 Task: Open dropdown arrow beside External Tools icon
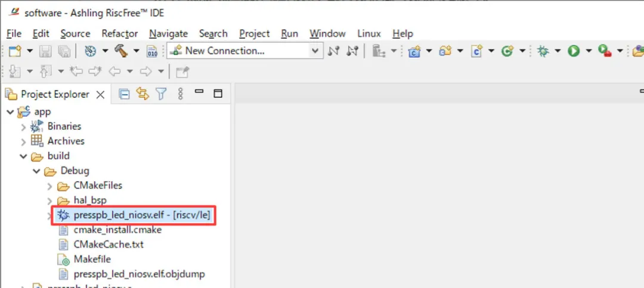tap(620, 51)
